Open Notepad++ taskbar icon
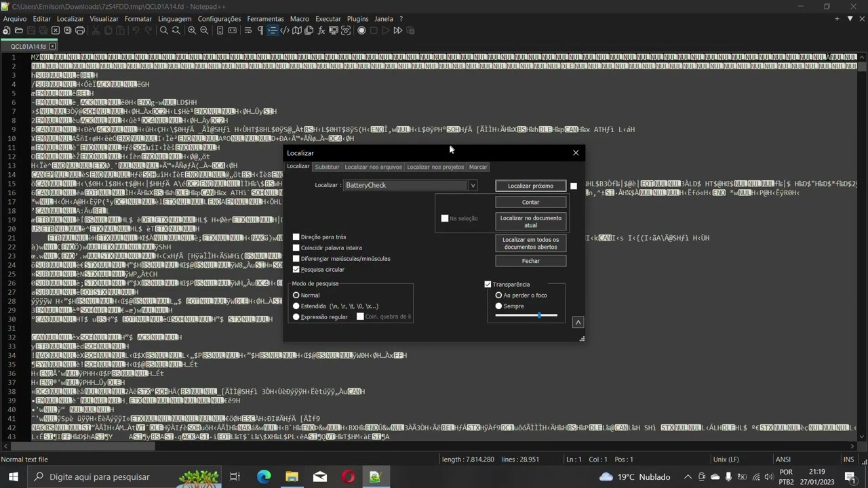This screenshot has width=868, height=488. [375, 476]
